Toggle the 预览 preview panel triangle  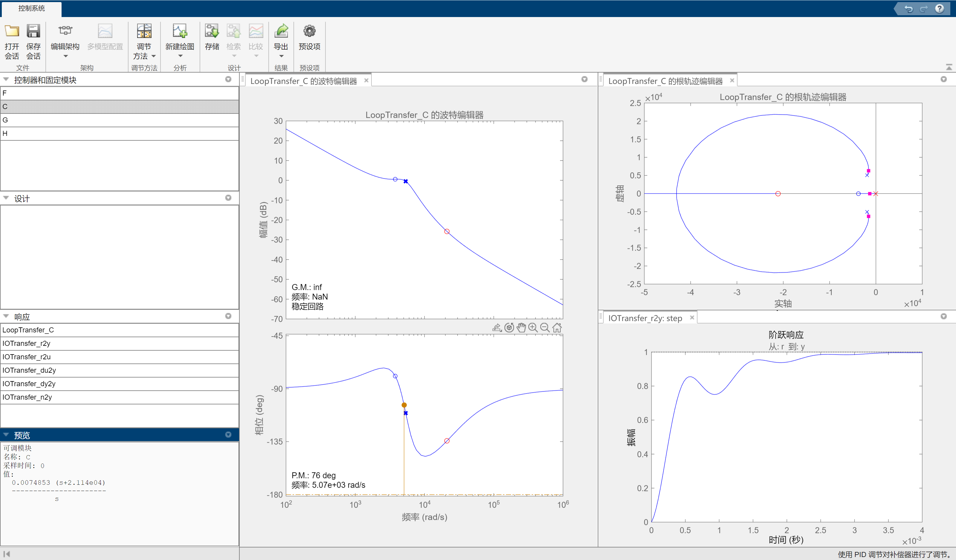6,435
